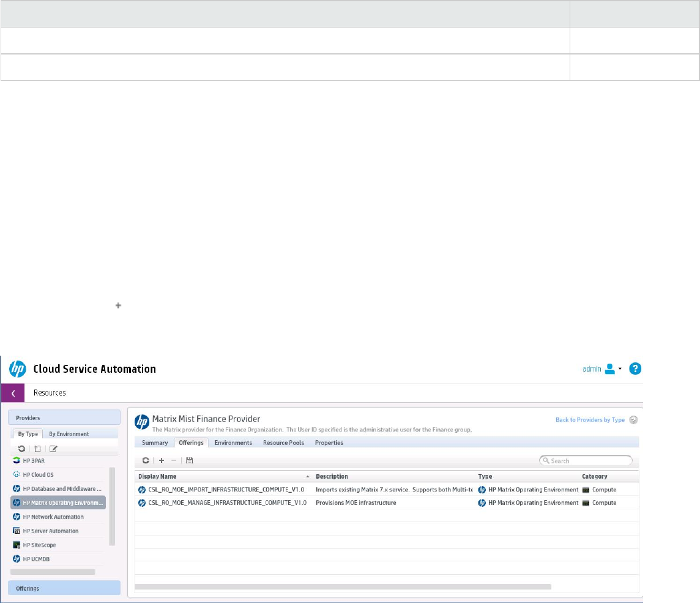
Task: Click the HP UCMDB logo icon
Action: 17,559
